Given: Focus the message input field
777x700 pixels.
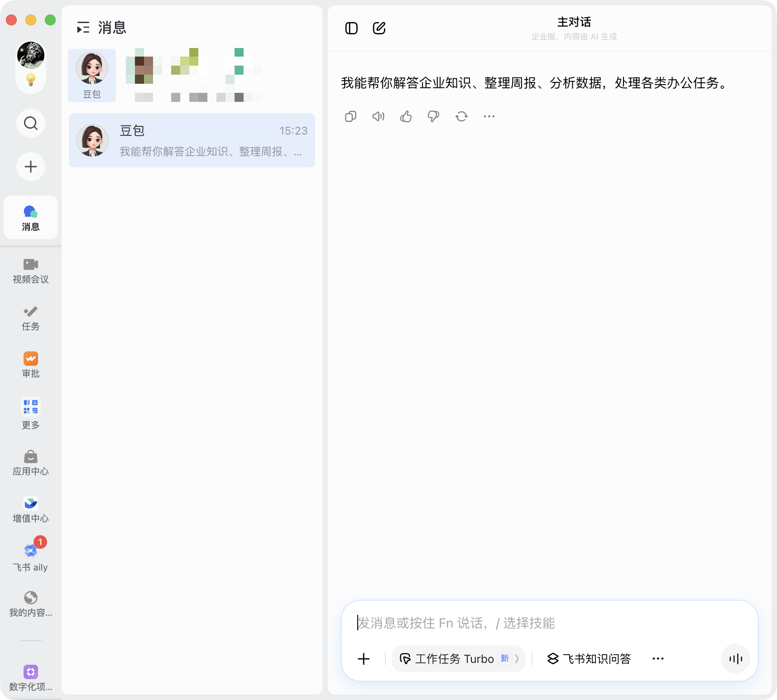Looking at the screenshot, I should [550, 623].
